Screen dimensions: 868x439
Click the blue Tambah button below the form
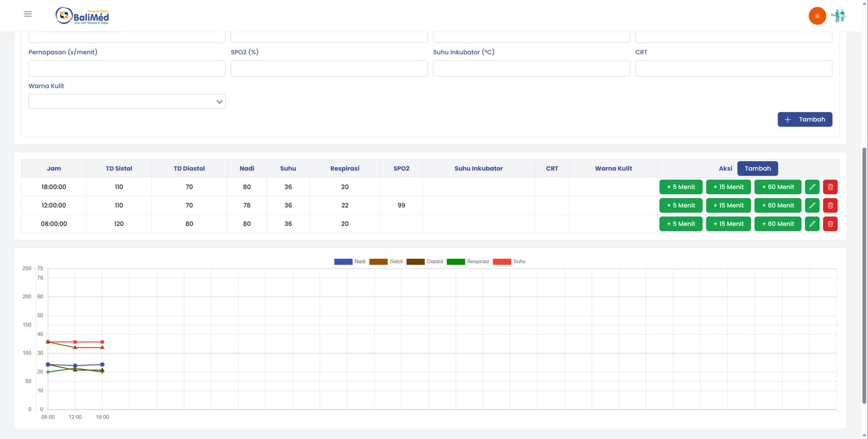point(805,119)
